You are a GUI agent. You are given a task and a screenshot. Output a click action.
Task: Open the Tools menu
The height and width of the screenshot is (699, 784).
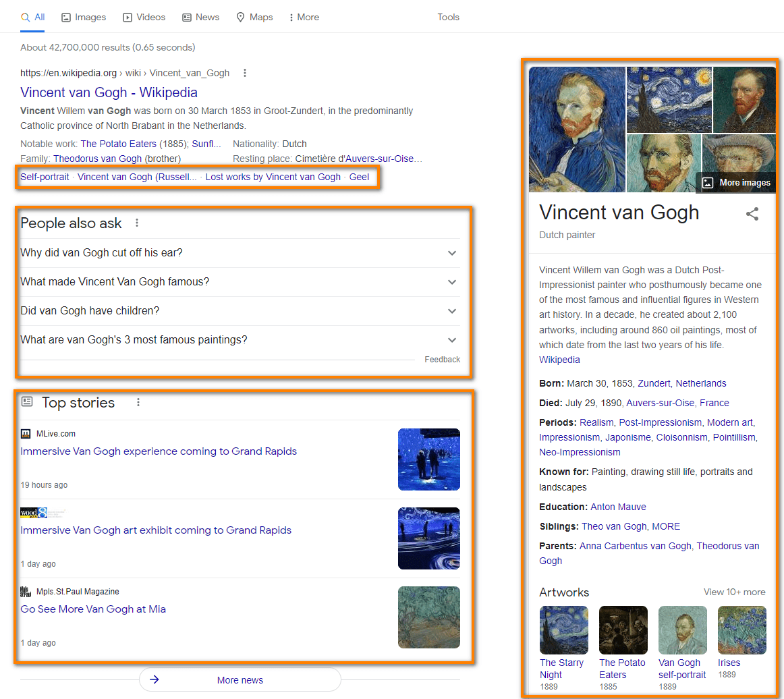448,17
